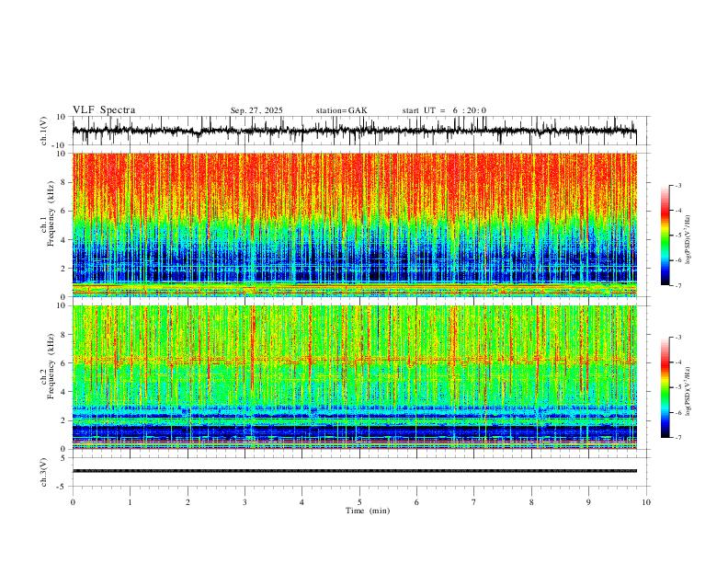Click the ch.1 color bar log(PSD) label
The image size is (728, 563).
pos(688,240)
